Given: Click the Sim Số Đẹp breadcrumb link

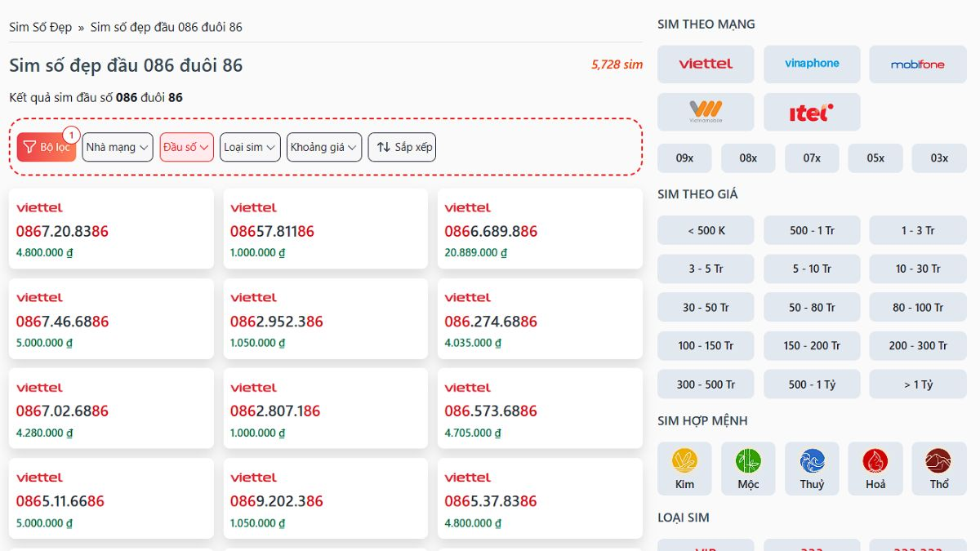Looking at the screenshot, I should [41, 27].
